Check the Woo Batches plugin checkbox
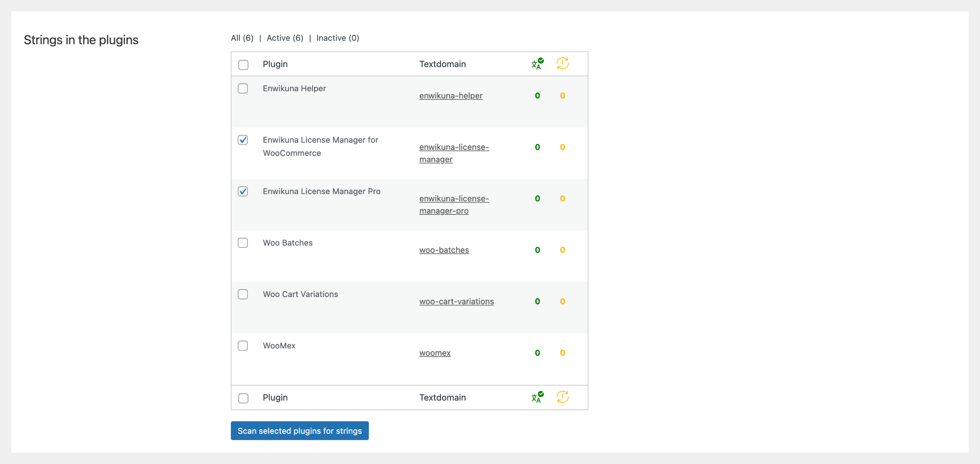The image size is (980, 464). point(243,243)
